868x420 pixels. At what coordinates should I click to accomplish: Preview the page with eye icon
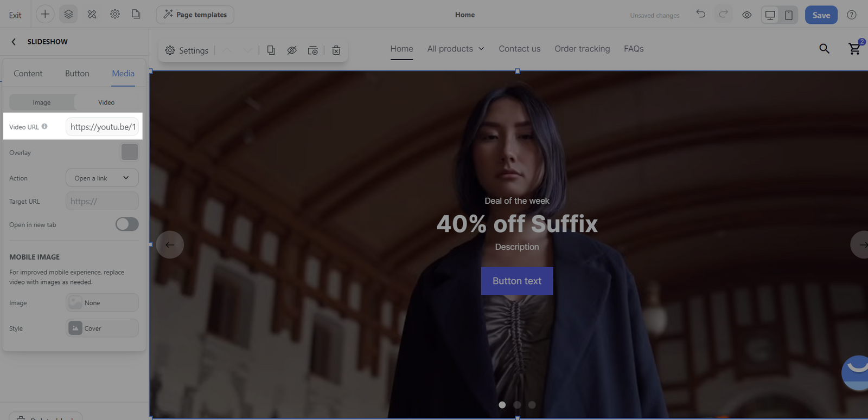click(x=747, y=15)
